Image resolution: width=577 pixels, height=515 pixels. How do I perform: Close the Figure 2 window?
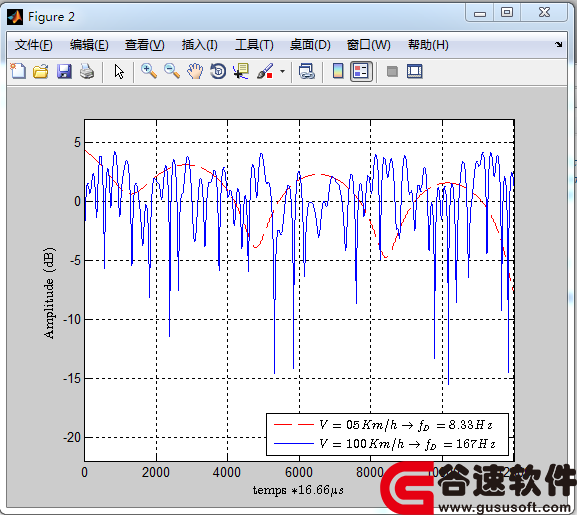click(544, 13)
